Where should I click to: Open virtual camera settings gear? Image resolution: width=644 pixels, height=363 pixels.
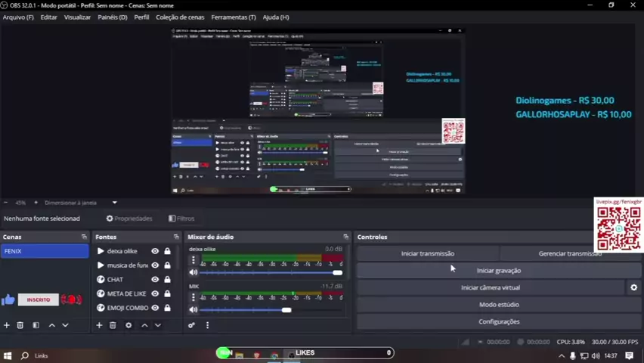tap(633, 287)
